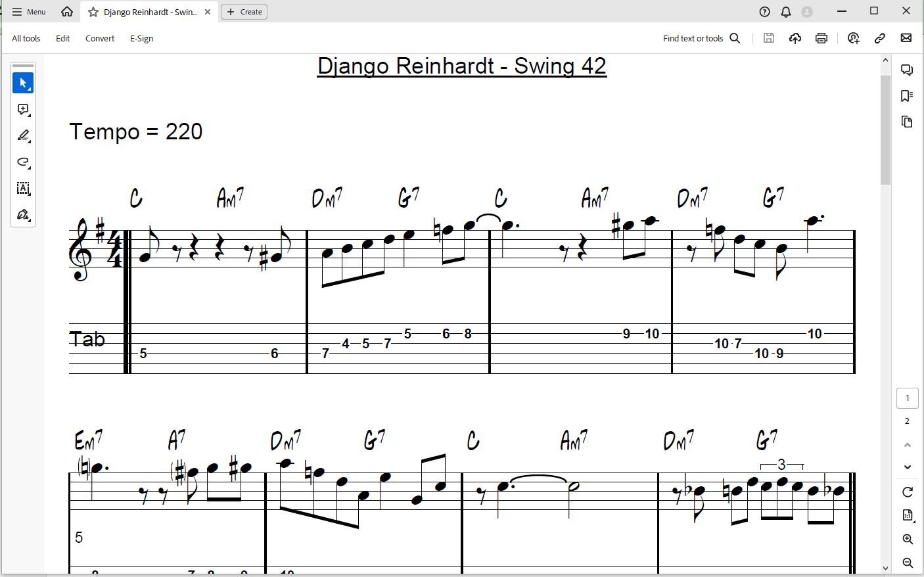This screenshot has height=577, width=924.
Task: Open the E-Sign tools
Action: click(141, 38)
